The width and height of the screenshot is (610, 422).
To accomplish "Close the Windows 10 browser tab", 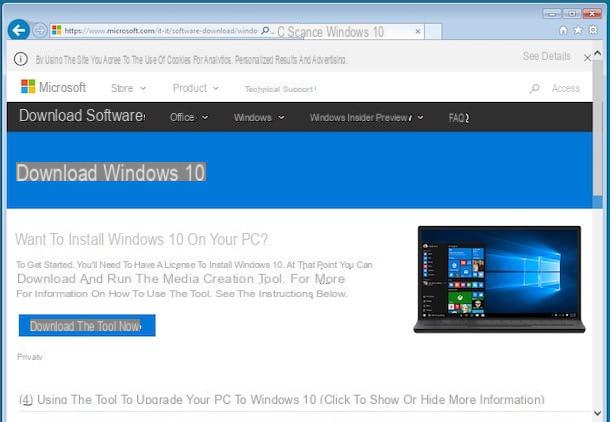I will click(x=418, y=32).
